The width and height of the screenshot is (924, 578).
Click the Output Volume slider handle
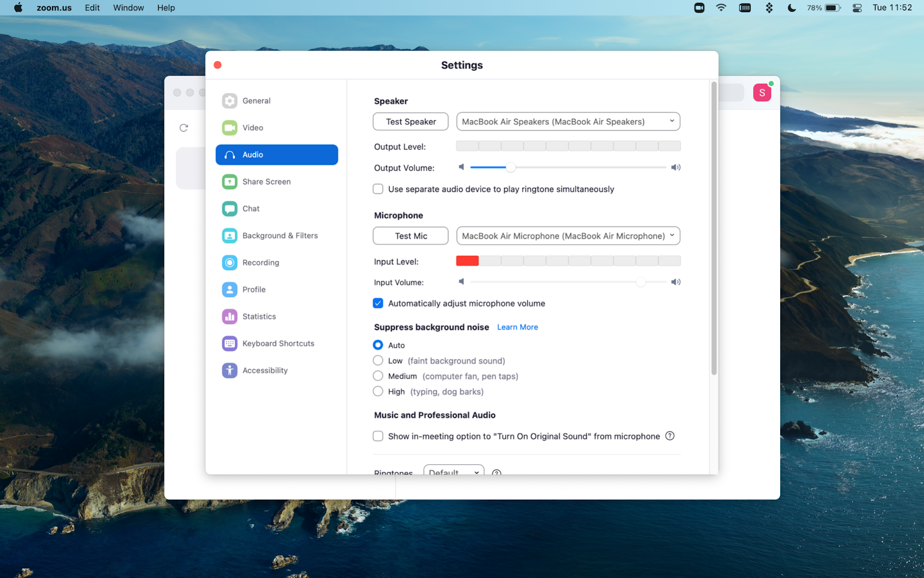pos(511,168)
